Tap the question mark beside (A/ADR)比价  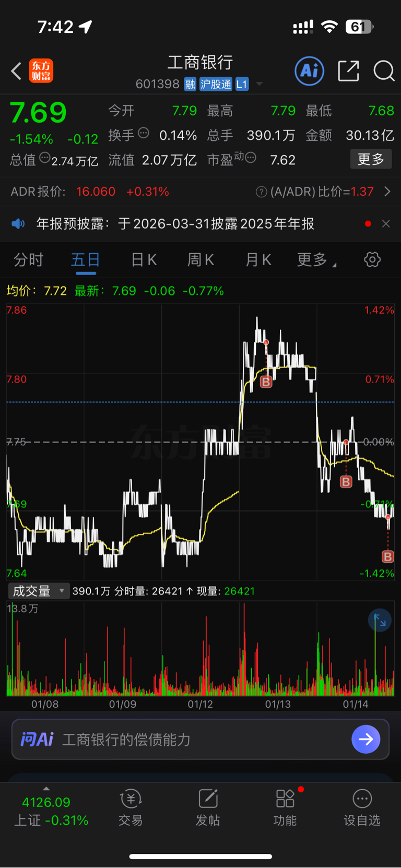click(262, 192)
